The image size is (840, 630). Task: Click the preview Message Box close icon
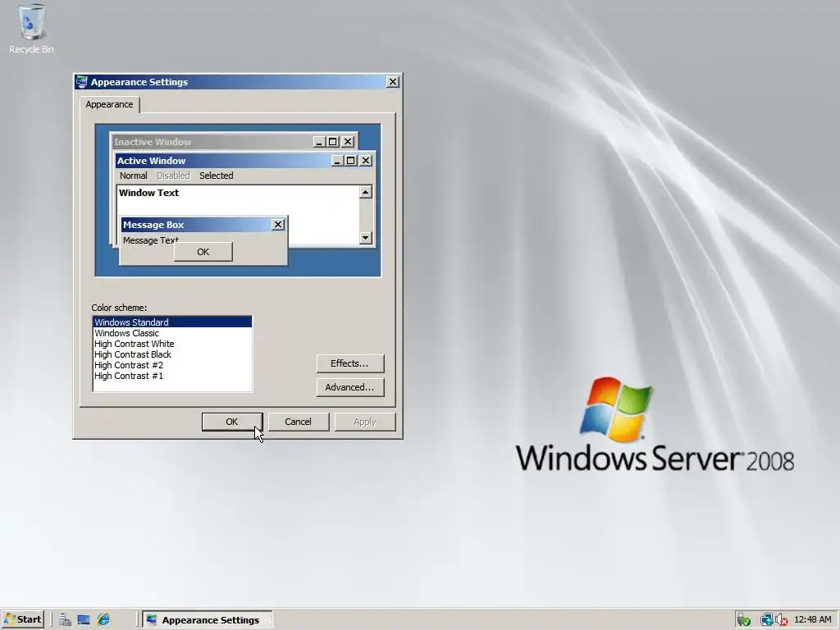pyautogui.click(x=277, y=225)
